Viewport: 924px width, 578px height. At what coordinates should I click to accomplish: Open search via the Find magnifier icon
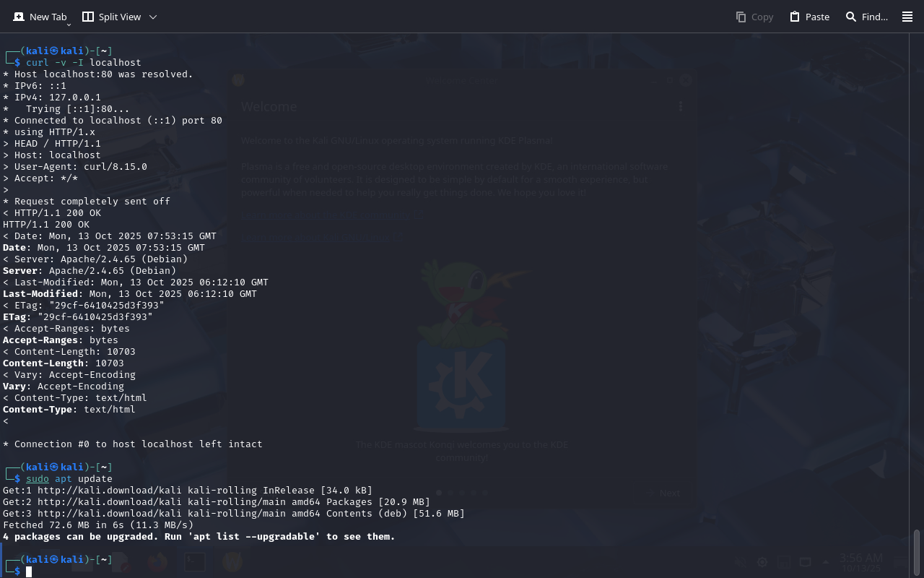pos(851,17)
